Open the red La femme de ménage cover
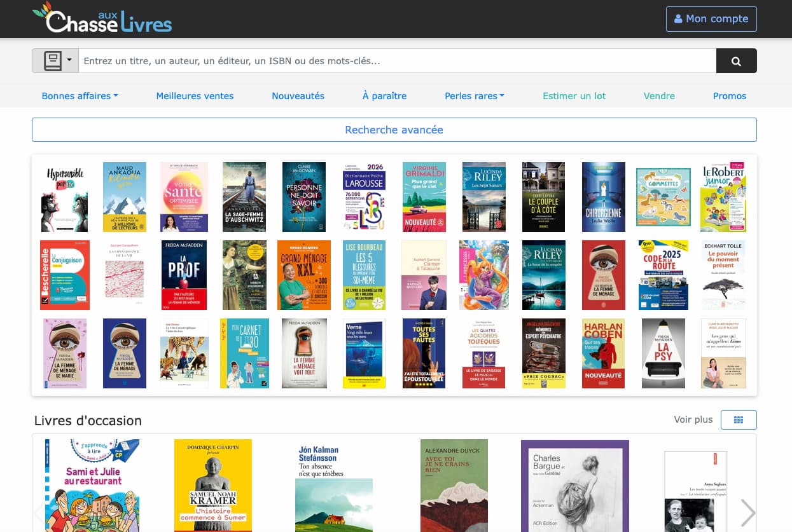The height and width of the screenshot is (532, 792). coord(604,275)
